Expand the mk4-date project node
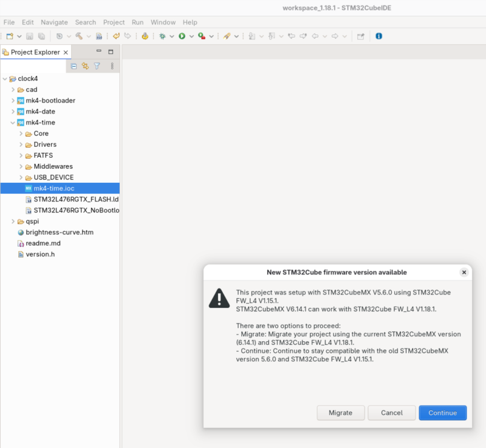The width and height of the screenshot is (486, 448). pos(13,112)
